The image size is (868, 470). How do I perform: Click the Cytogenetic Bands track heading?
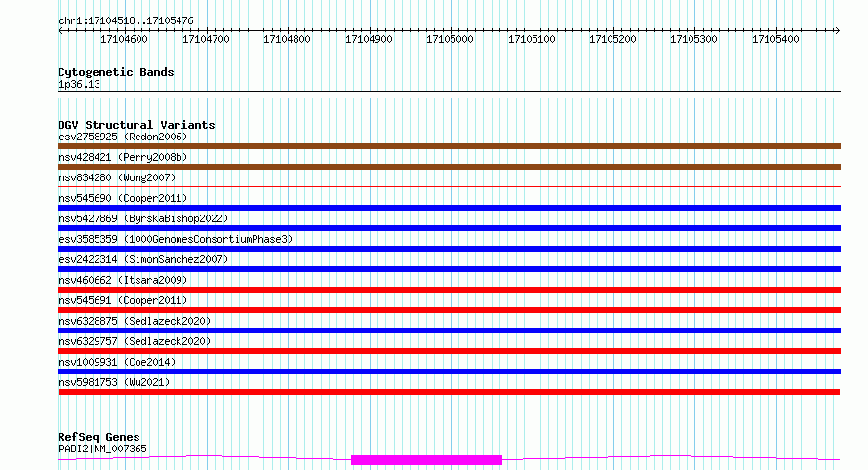pos(116,72)
